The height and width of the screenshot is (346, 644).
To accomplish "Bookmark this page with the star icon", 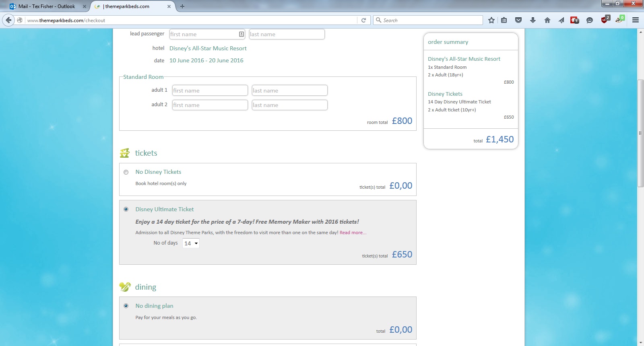I will coord(491,20).
